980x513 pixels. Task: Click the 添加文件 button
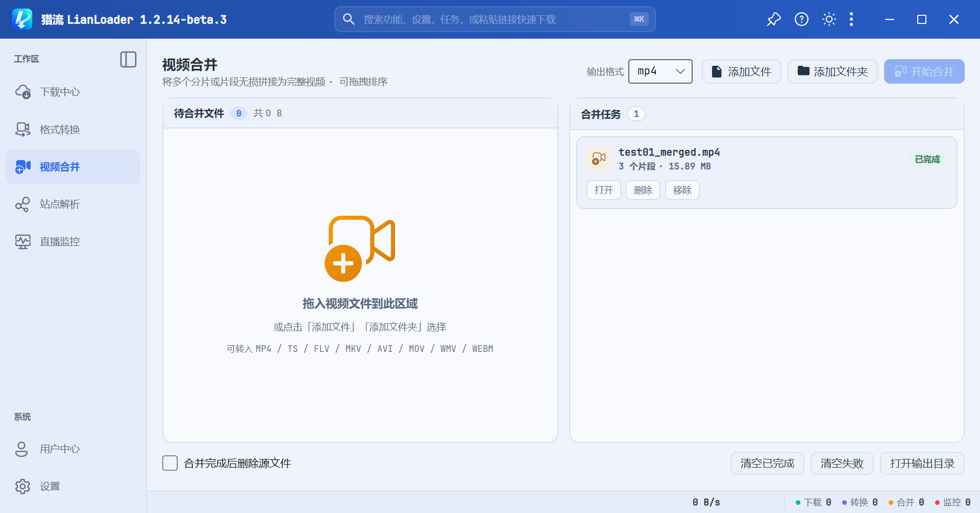(x=741, y=71)
